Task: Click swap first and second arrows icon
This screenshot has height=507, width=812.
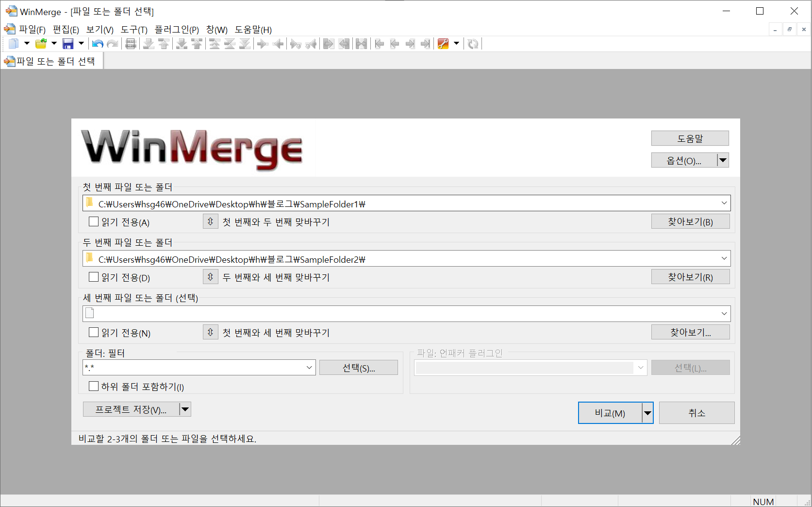Action: (x=210, y=221)
